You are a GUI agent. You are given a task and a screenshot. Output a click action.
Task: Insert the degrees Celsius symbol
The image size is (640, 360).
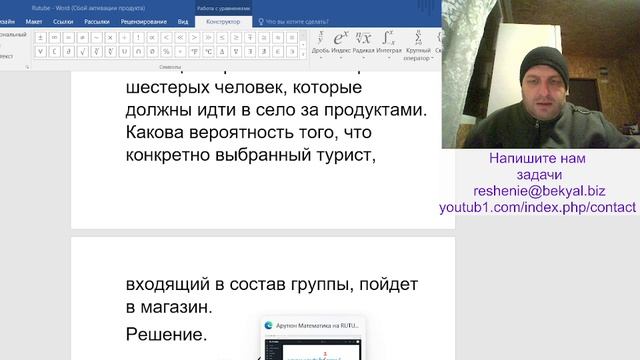208,52
